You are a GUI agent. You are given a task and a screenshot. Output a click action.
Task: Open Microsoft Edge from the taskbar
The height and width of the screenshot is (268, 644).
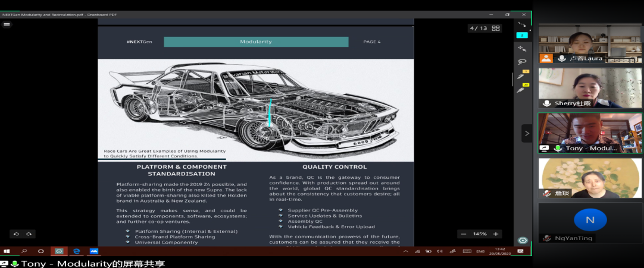tap(76, 251)
